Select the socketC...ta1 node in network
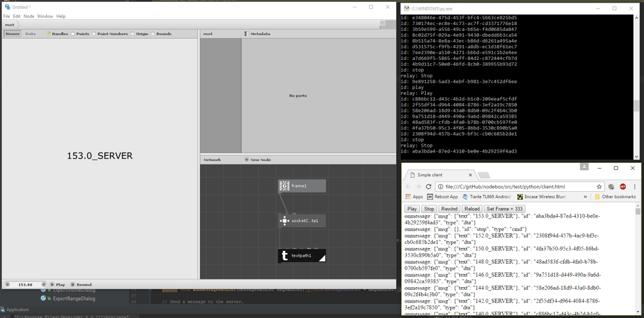 click(x=302, y=221)
